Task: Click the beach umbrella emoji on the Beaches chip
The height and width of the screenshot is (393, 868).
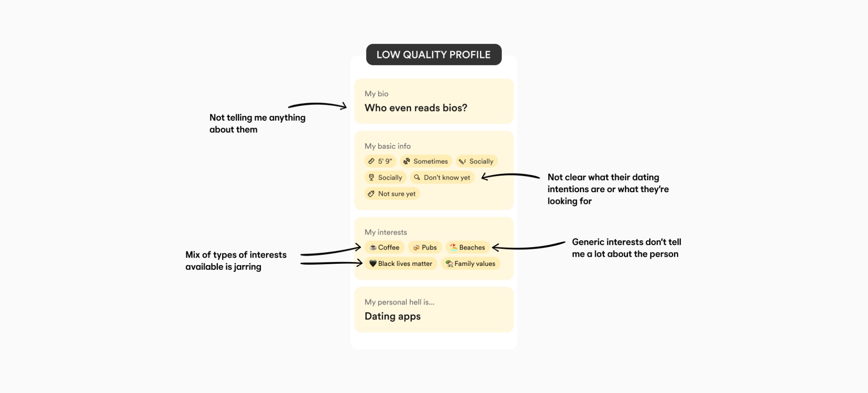Action: click(454, 247)
